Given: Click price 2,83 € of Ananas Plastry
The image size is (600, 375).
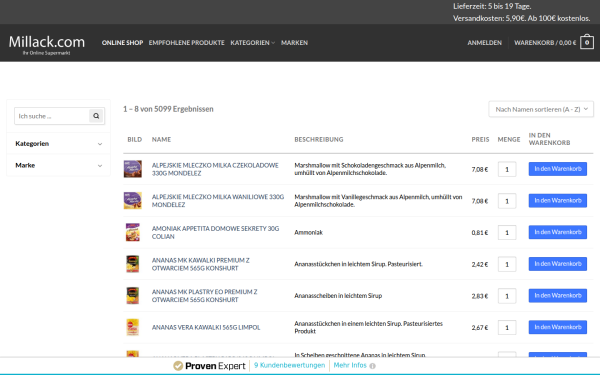Looking at the screenshot, I should click(479, 296).
